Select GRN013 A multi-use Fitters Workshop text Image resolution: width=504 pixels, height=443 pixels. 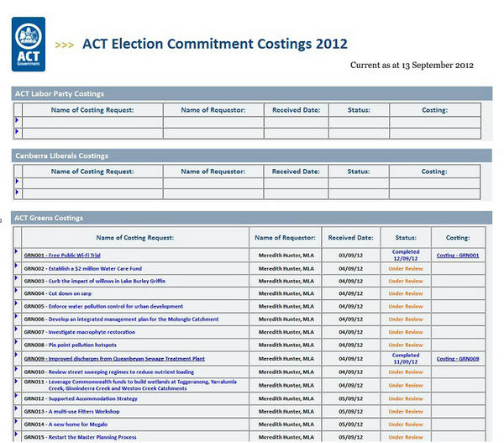71,412
